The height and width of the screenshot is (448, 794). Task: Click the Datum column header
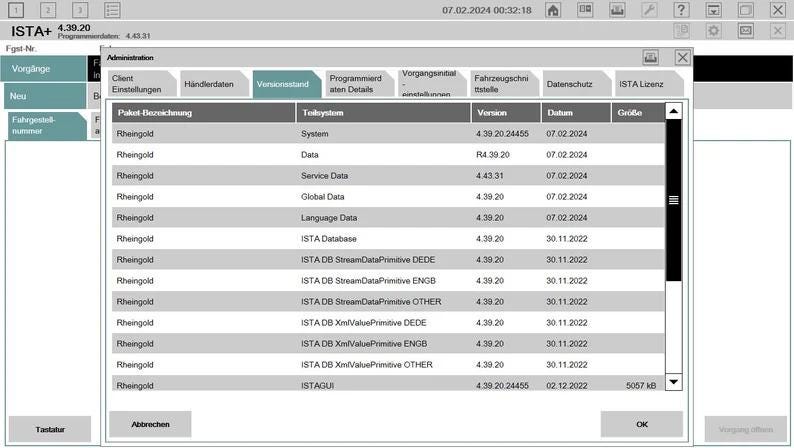(576, 113)
